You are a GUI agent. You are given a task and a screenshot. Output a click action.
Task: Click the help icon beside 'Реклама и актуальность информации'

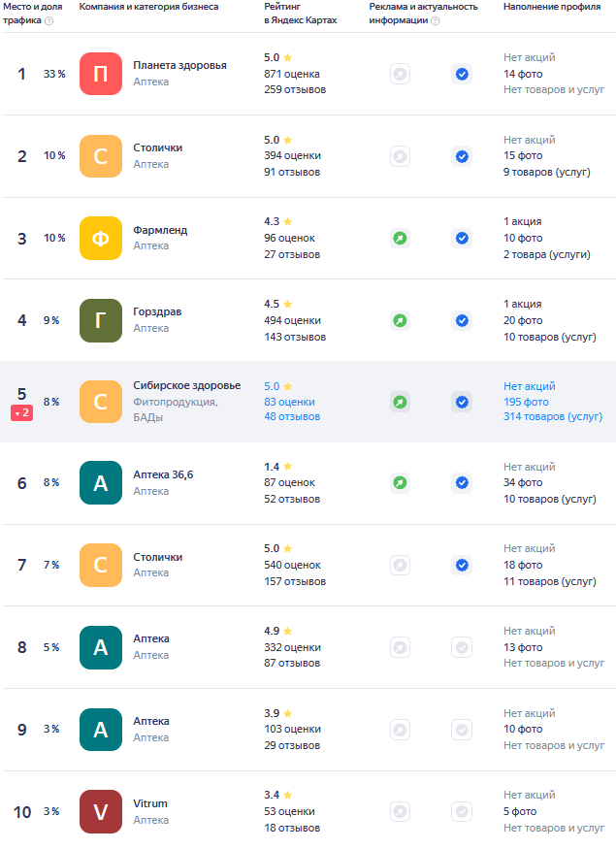pyautogui.click(x=435, y=20)
